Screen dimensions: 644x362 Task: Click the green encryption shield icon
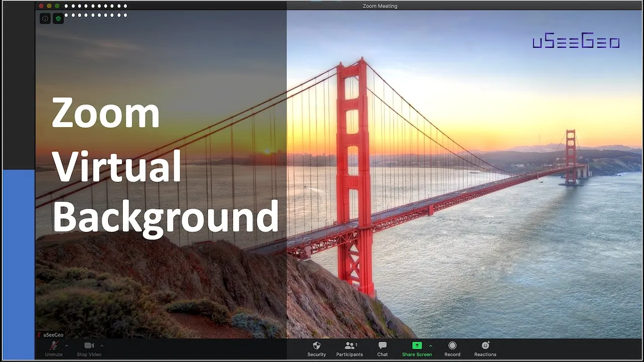coord(58,19)
